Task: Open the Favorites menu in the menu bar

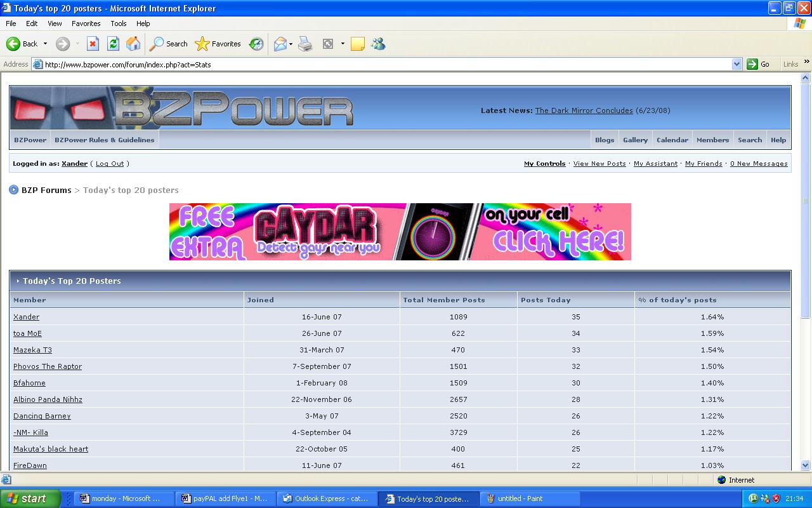Action: pyautogui.click(x=86, y=23)
